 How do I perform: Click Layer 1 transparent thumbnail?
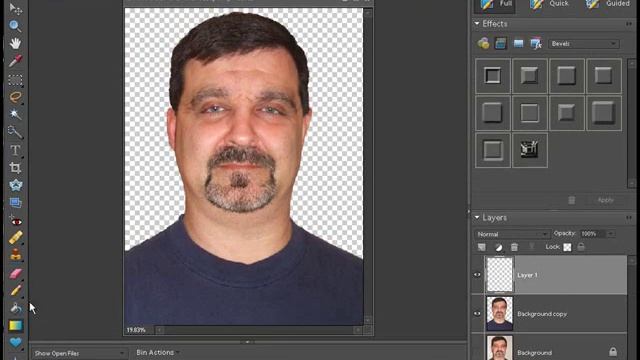point(500,274)
